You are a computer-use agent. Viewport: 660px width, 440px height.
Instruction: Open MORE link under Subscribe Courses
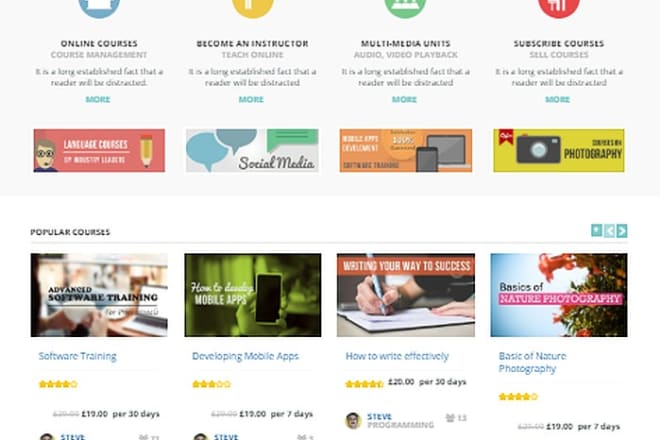coord(557,99)
